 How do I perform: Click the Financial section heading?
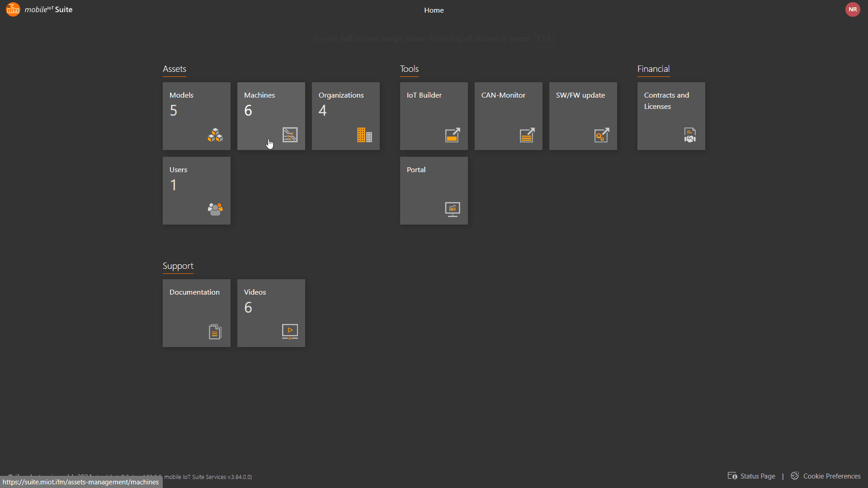tap(653, 69)
